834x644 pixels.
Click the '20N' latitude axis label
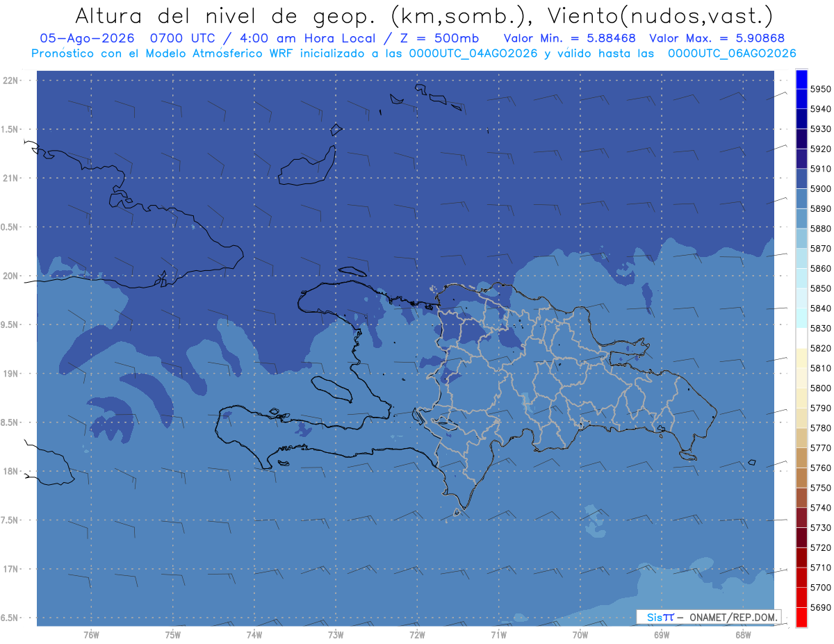click(12, 276)
